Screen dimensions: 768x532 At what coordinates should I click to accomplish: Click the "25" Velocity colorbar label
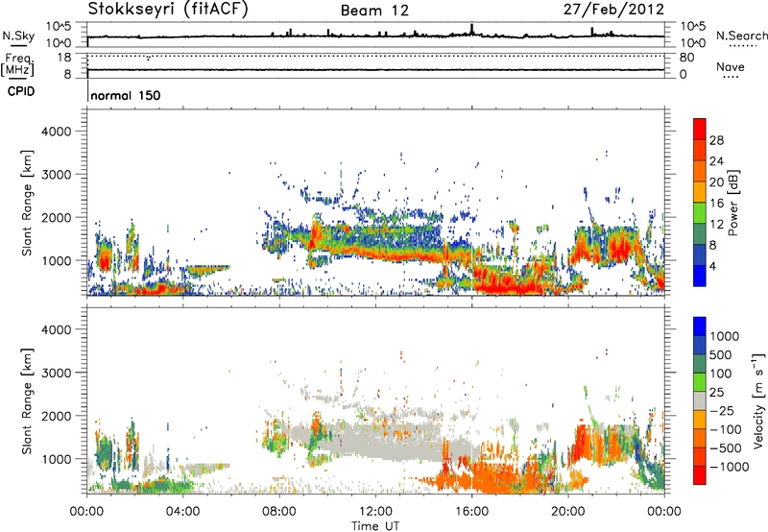716,393
